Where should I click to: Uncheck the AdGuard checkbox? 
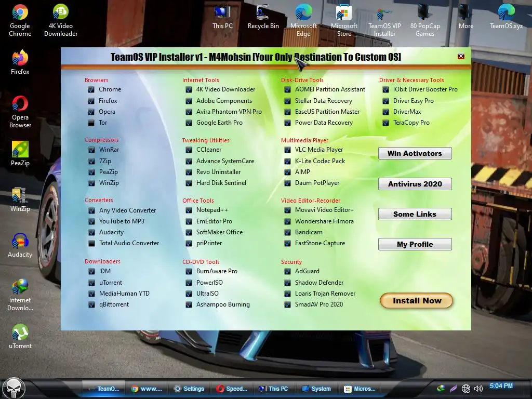pyautogui.click(x=287, y=271)
